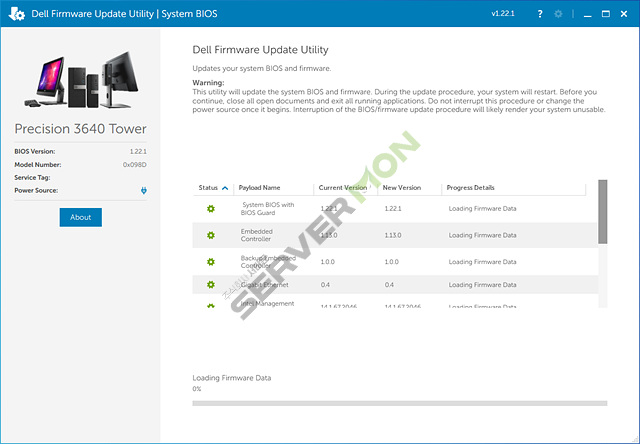The height and width of the screenshot is (444, 640).
Task: Click the 'Service Tag:' label
Action: 32,178
